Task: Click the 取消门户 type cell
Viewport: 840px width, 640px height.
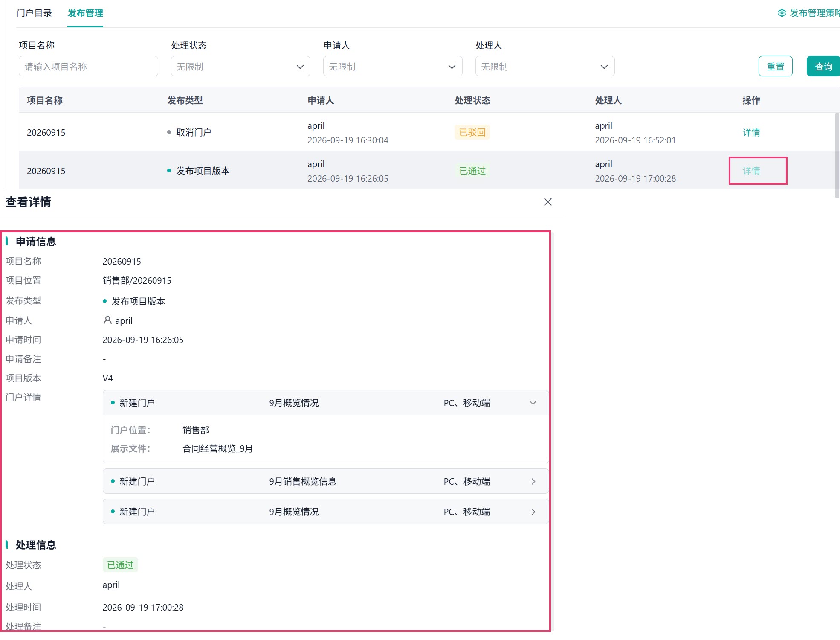Action: [189, 132]
